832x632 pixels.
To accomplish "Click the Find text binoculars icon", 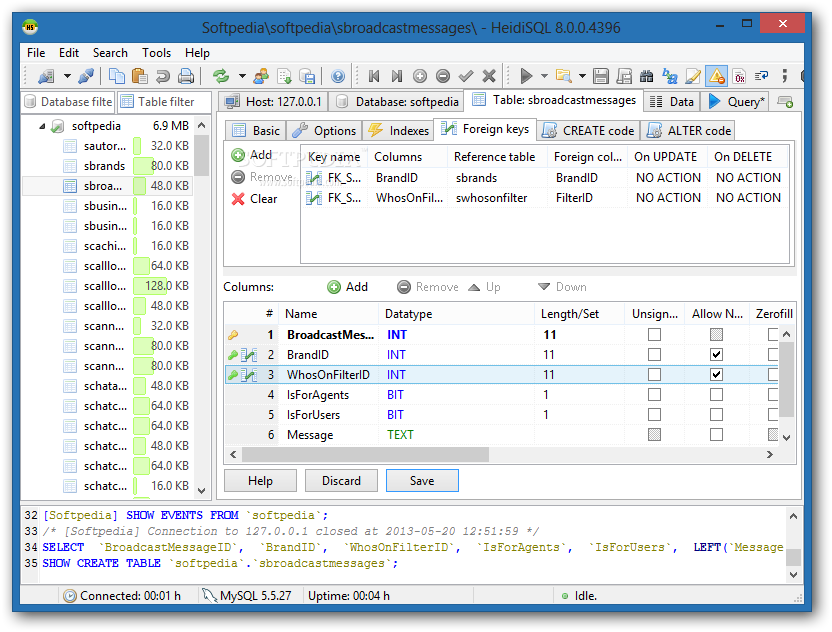I will point(646,76).
